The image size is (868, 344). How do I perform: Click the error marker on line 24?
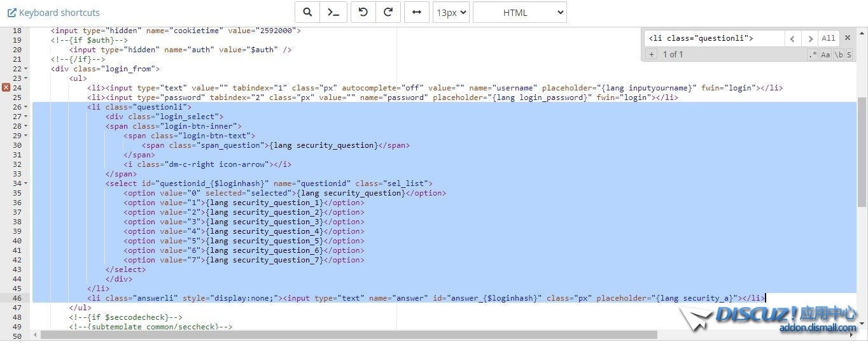[x=6, y=88]
